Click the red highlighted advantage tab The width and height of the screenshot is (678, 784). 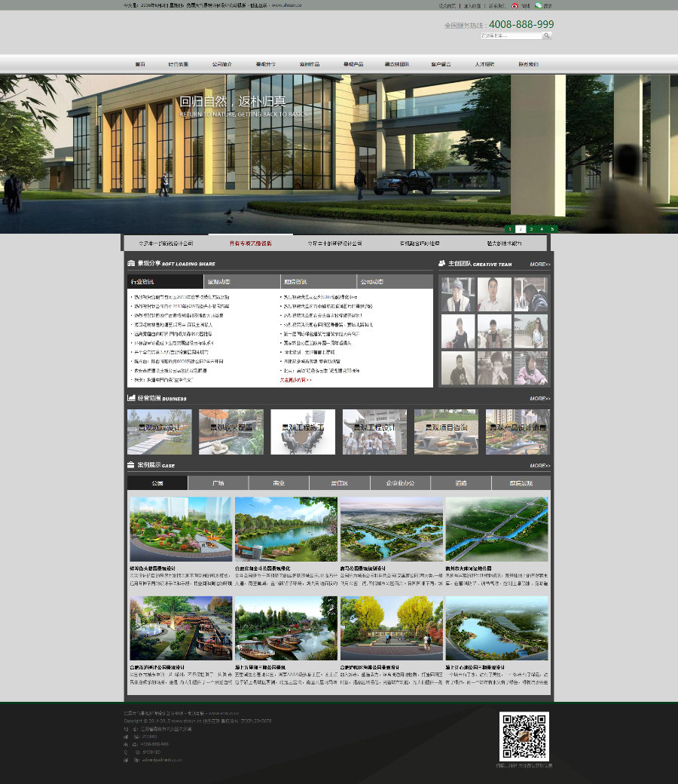pyautogui.click(x=250, y=243)
